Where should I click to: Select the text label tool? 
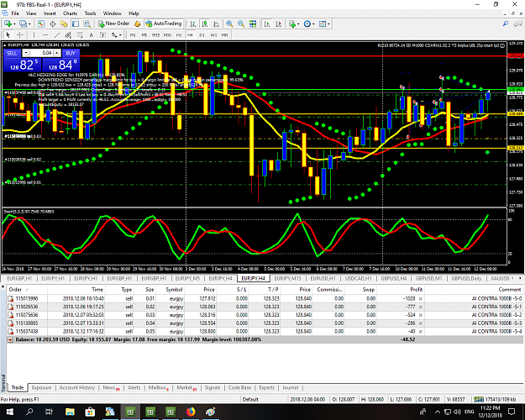click(102, 34)
